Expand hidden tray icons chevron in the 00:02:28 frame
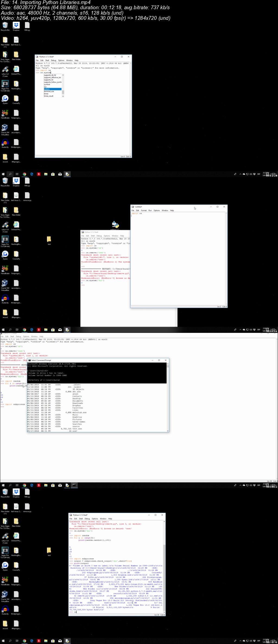This screenshot has height=644, width=278. pyautogui.click(x=240, y=174)
